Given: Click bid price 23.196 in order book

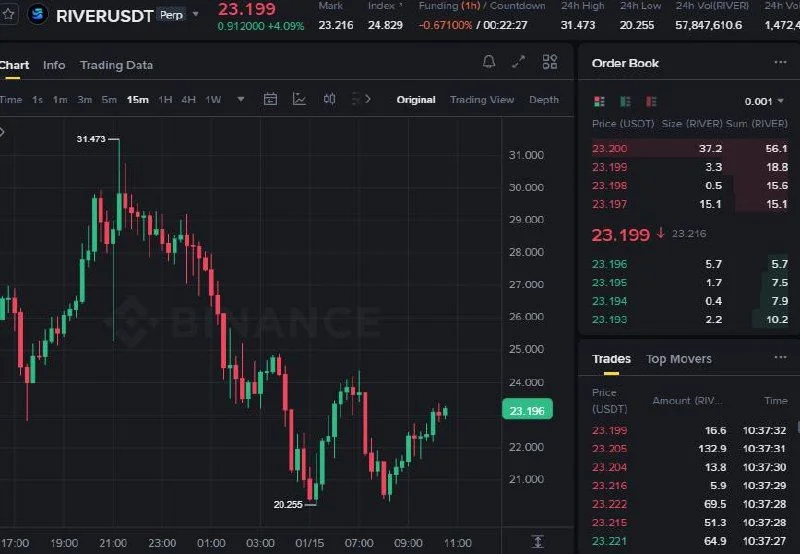Looking at the screenshot, I should pos(610,264).
